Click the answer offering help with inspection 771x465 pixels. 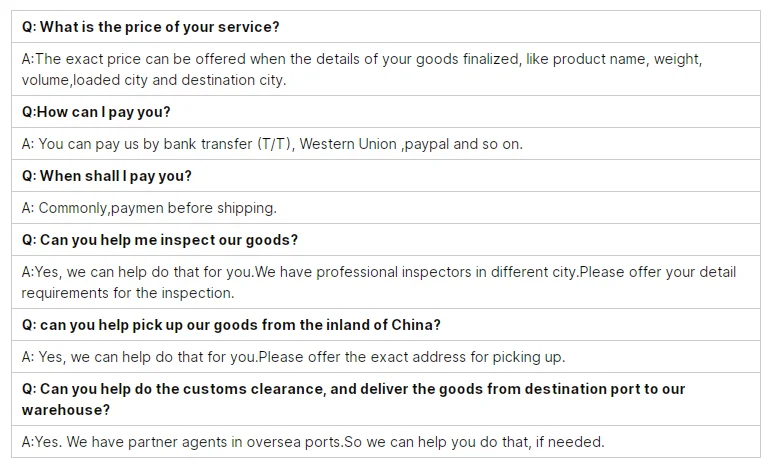coord(378,282)
